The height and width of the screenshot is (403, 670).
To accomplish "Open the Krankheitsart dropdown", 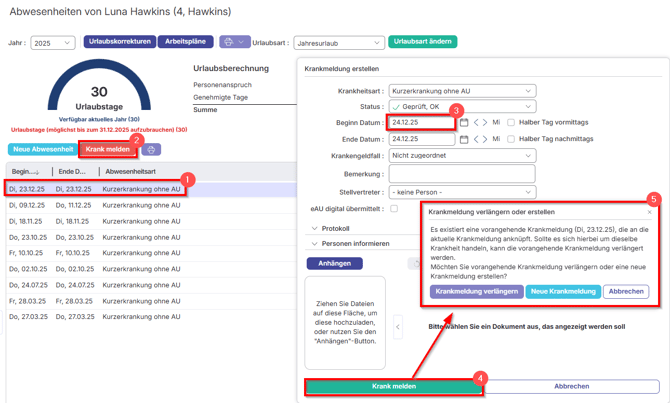I will [462, 91].
